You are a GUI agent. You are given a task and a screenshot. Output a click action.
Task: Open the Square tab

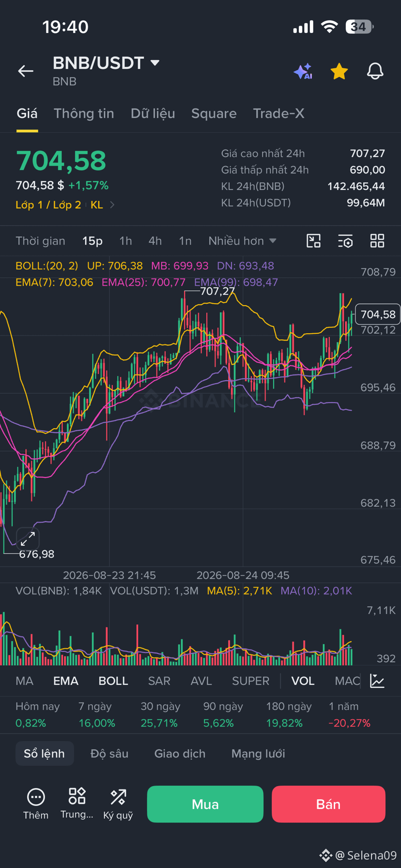[x=214, y=113]
